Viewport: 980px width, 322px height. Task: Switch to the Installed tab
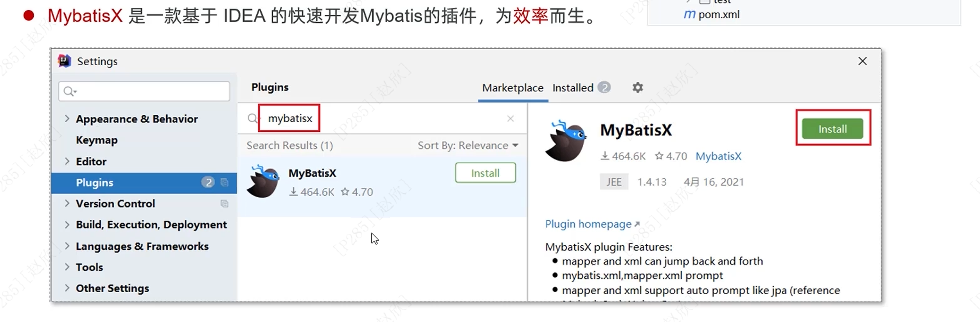click(x=573, y=88)
